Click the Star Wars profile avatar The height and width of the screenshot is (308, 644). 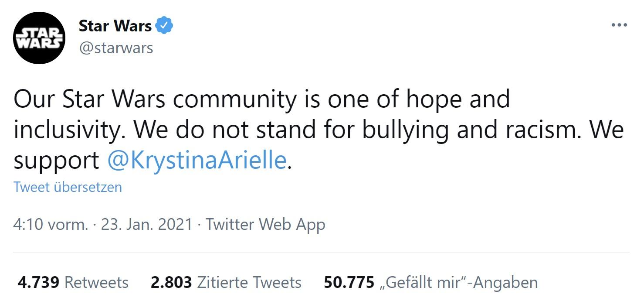point(39,38)
